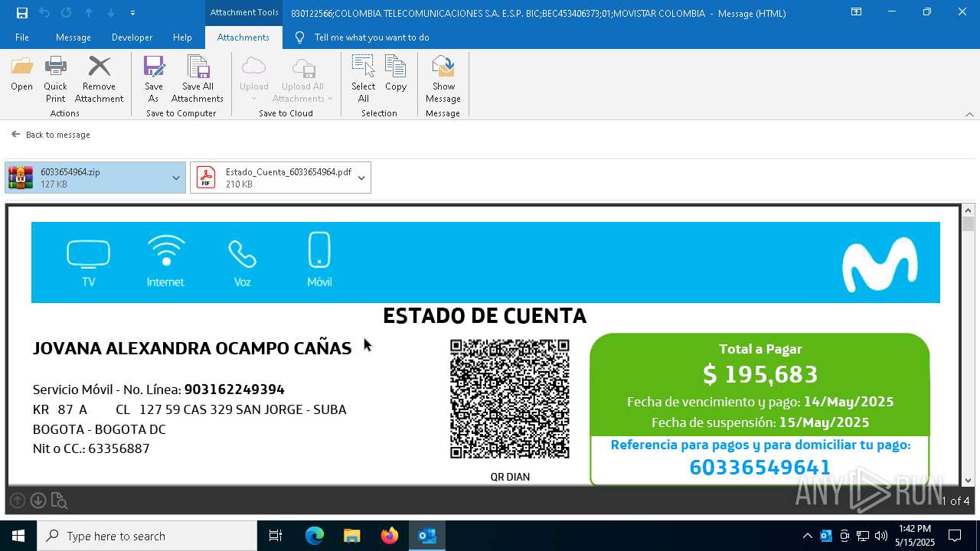Collapse the ribbon with the chevron
Screen dimensions: 980x551
(x=969, y=114)
